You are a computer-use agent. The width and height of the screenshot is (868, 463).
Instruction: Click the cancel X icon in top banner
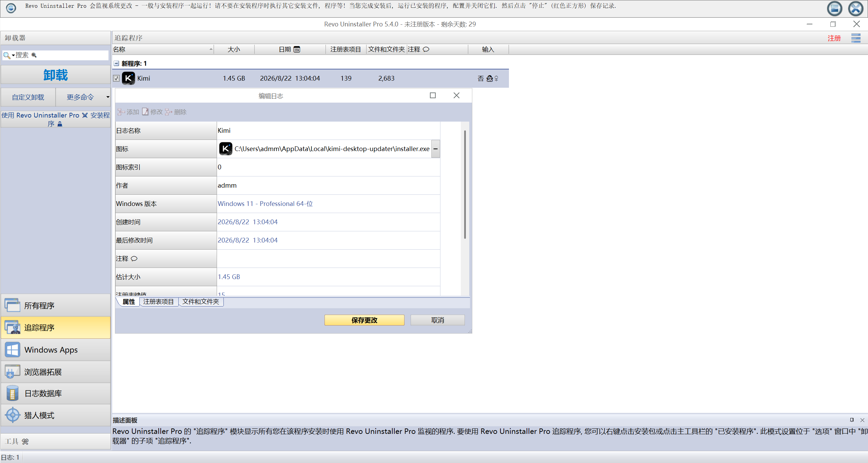856,8
